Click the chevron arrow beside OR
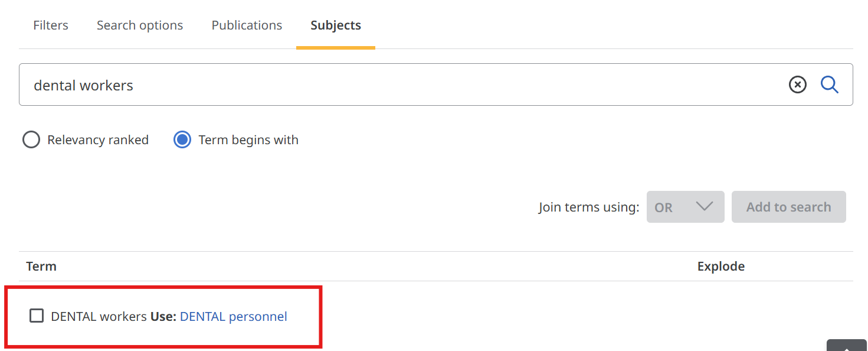Viewport: 868px width, 351px height. pos(705,207)
